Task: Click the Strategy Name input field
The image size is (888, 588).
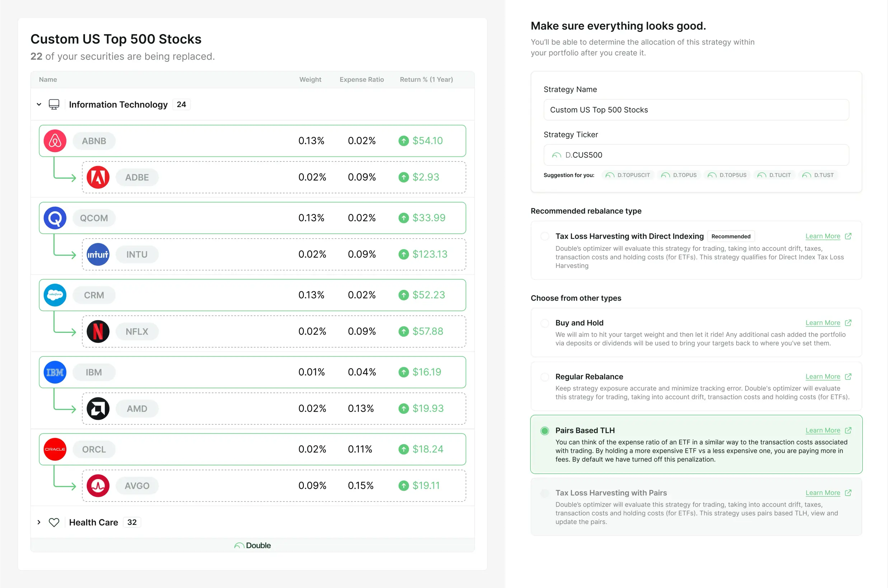Action: tap(696, 110)
